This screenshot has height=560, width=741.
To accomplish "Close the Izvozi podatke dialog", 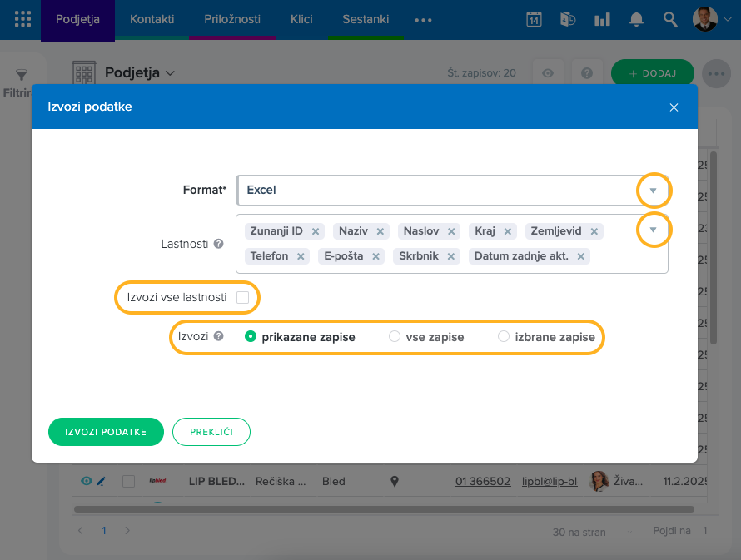I will 674,107.
